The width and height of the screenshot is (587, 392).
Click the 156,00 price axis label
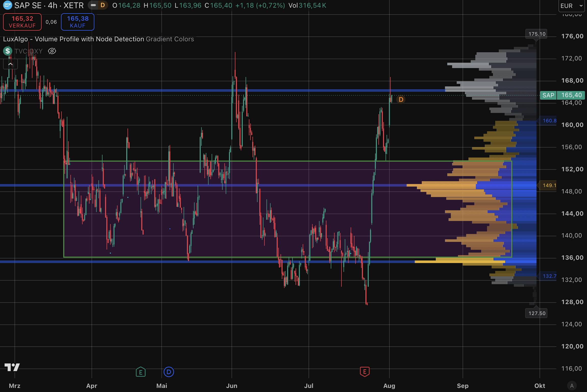coord(572,147)
